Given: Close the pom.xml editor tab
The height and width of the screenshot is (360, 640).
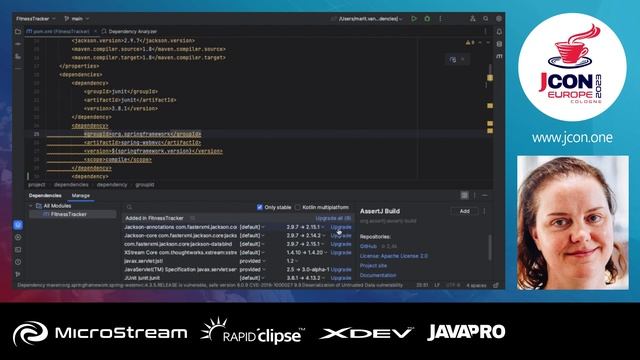Looking at the screenshot, I should click(96, 31).
